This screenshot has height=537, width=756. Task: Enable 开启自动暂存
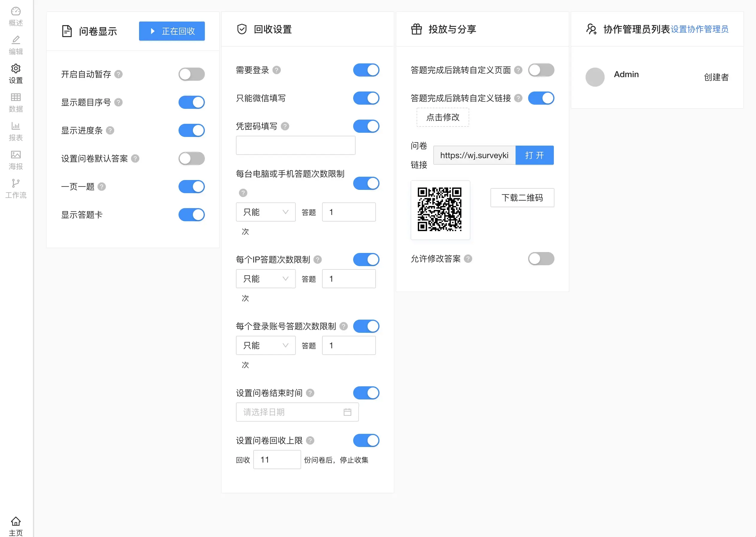coord(191,74)
